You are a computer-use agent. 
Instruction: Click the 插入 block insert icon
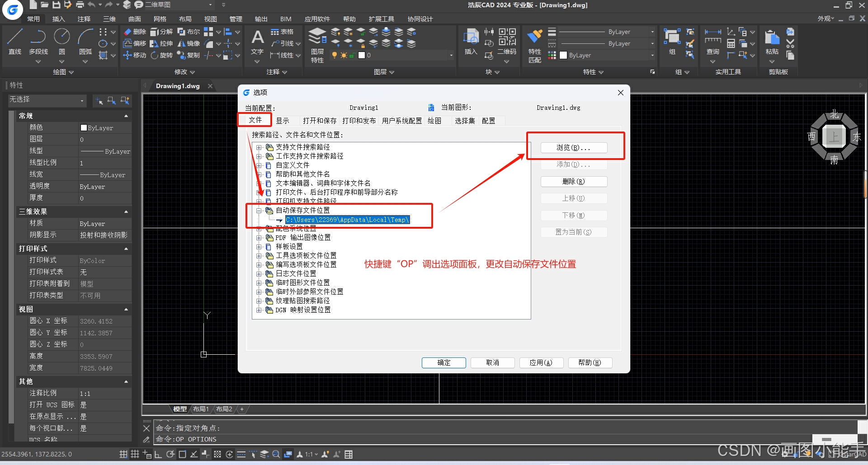click(x=471, y=42)
